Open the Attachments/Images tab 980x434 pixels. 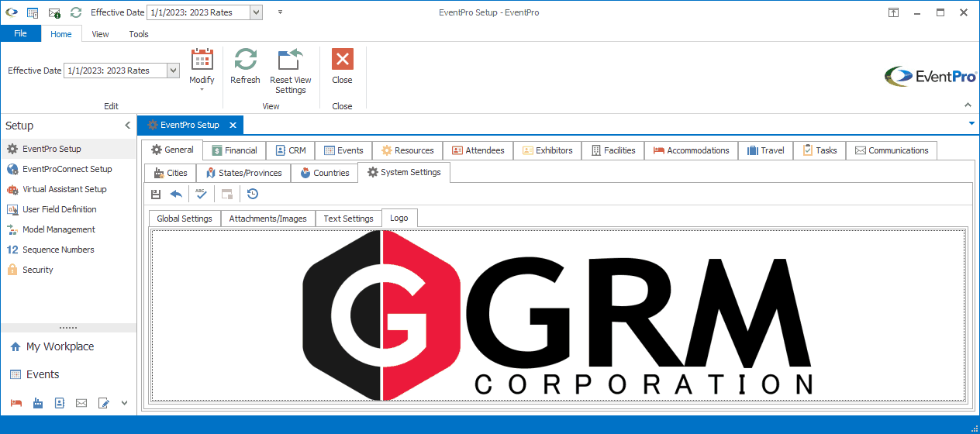(x=268, y=219)
